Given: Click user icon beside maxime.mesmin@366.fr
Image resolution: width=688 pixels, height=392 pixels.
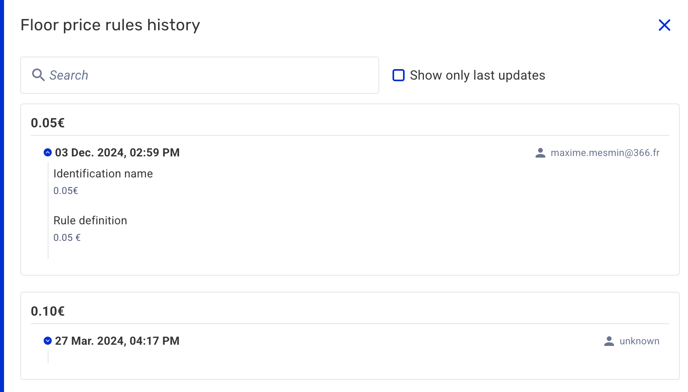Looking at the screenshot, I should [540, 153].
